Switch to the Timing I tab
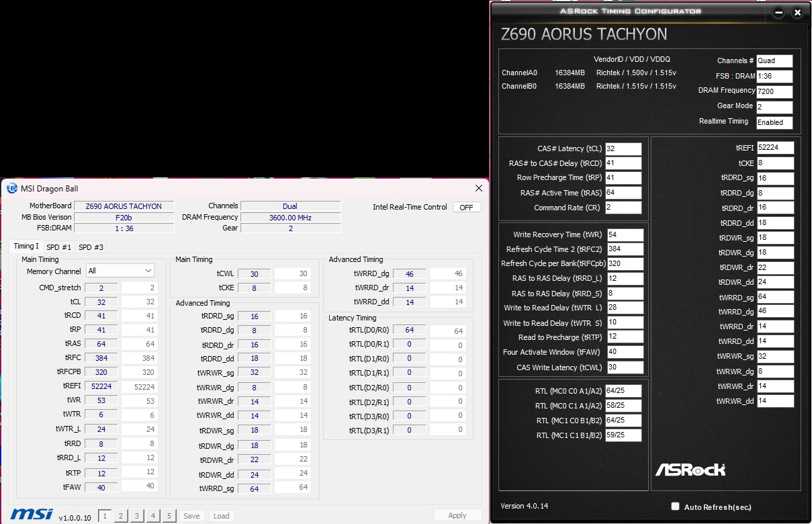 pyautogui.click(x=27, y=247)
